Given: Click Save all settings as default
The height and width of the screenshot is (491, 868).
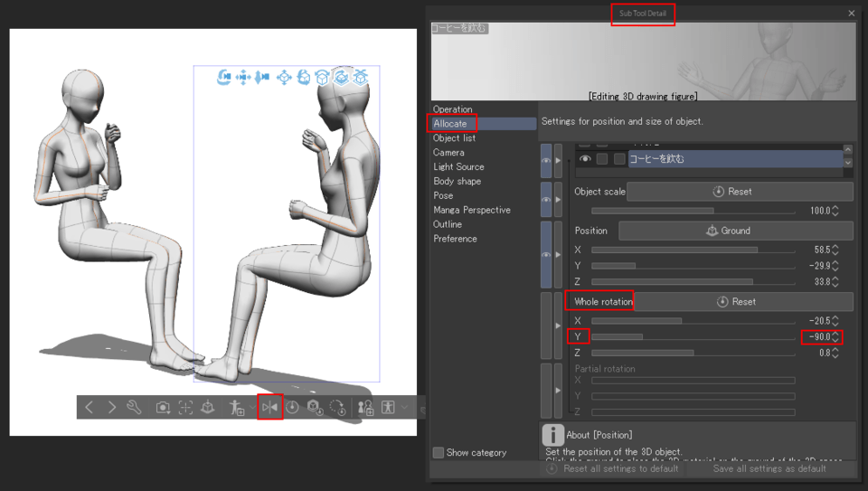Looking at the screenshot, I should [x=769, y=469].
